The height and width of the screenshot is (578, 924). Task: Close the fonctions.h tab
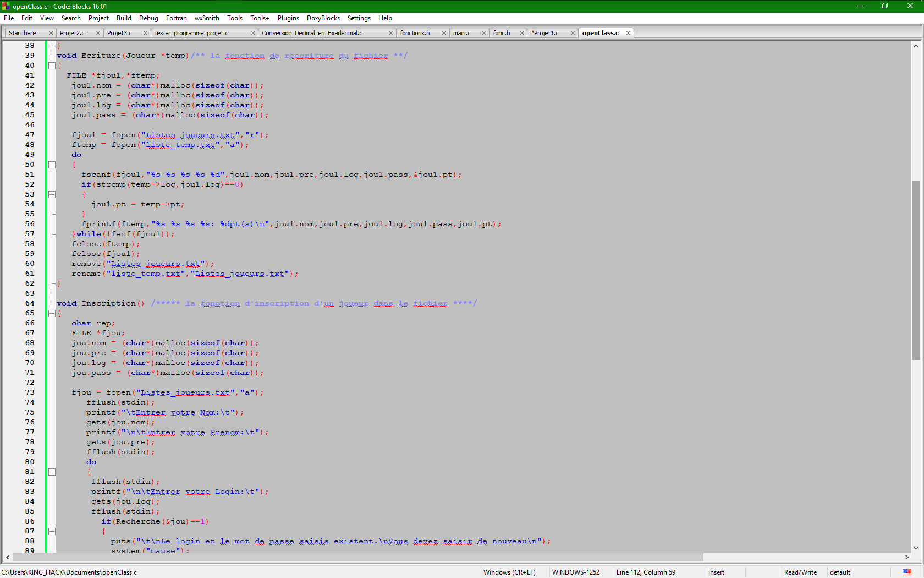click(x=444, y=33)
